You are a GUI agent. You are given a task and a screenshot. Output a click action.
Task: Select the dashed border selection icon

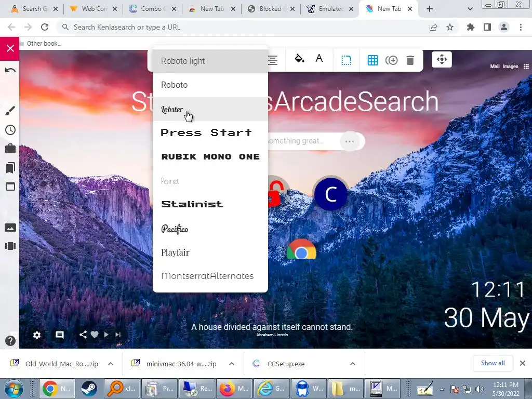[x=346, y=60]
